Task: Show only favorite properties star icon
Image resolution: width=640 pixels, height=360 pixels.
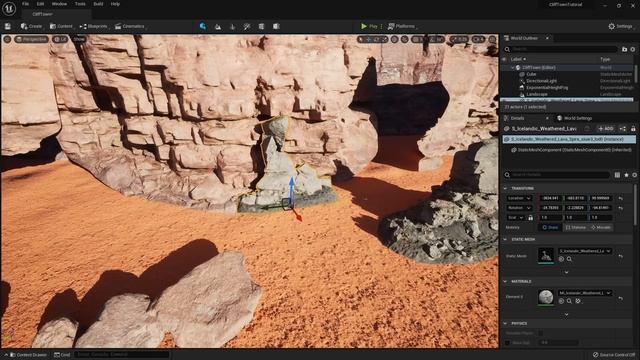Action: click(626, 175)
